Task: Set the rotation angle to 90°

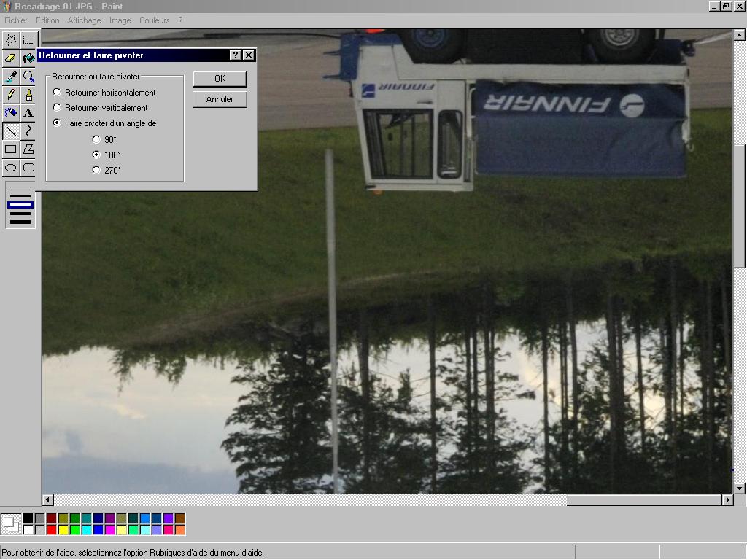Action: coord(96,139)
